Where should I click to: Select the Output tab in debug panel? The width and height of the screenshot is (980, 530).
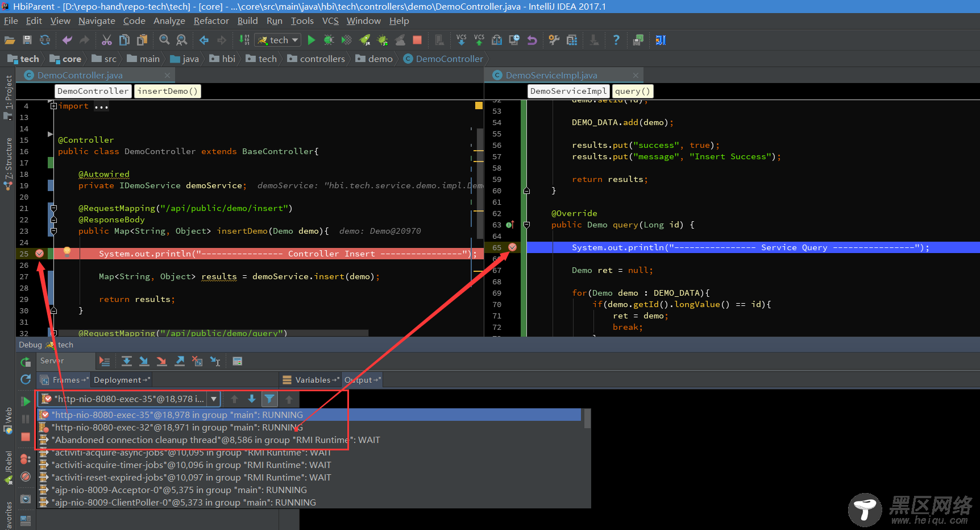coord(362,380)
